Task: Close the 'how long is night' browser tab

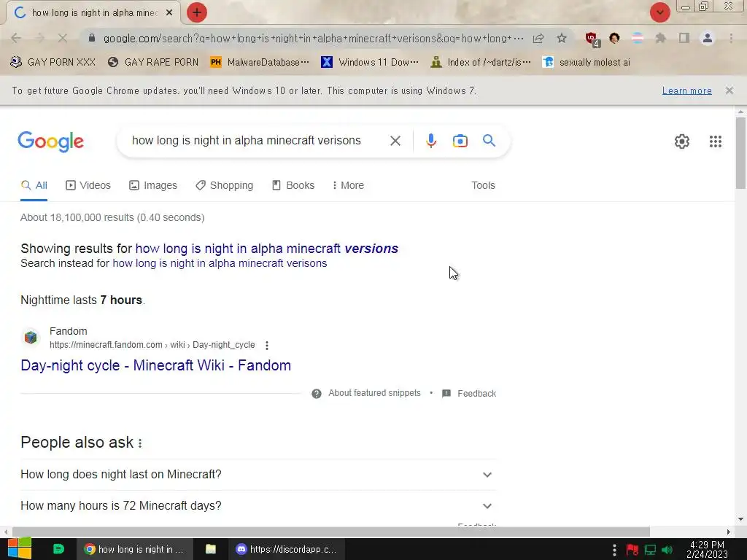Action: 169,13
